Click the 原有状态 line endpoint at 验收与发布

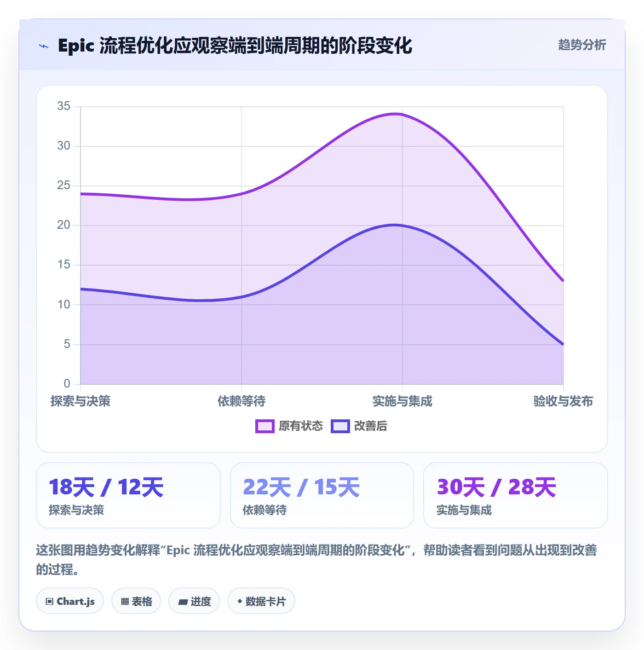coord(563,281)
